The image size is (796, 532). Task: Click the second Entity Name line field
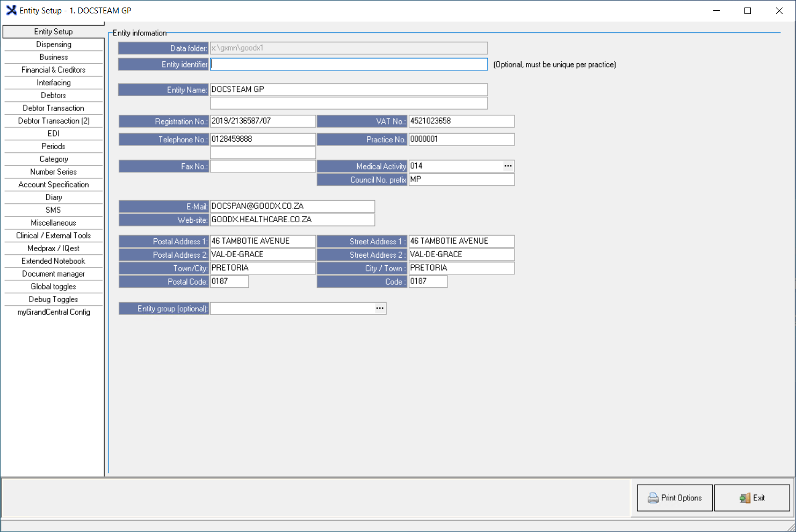coord(349,103)
